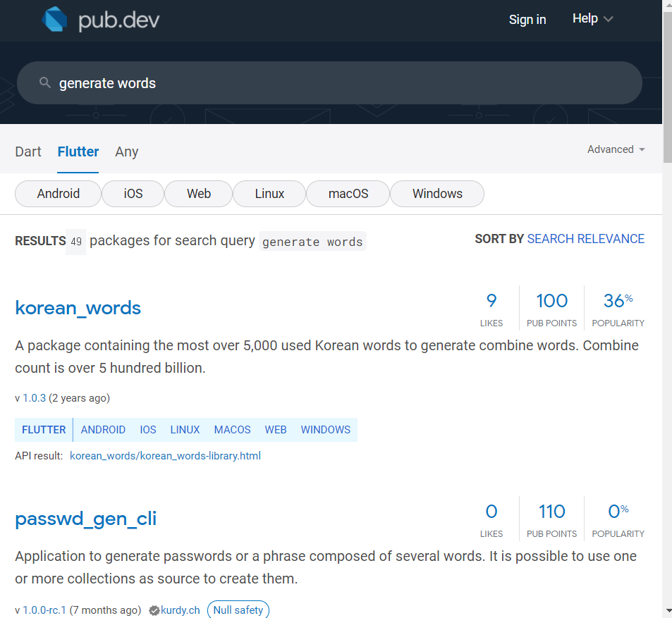Click the Sign in link

(527, 20)
